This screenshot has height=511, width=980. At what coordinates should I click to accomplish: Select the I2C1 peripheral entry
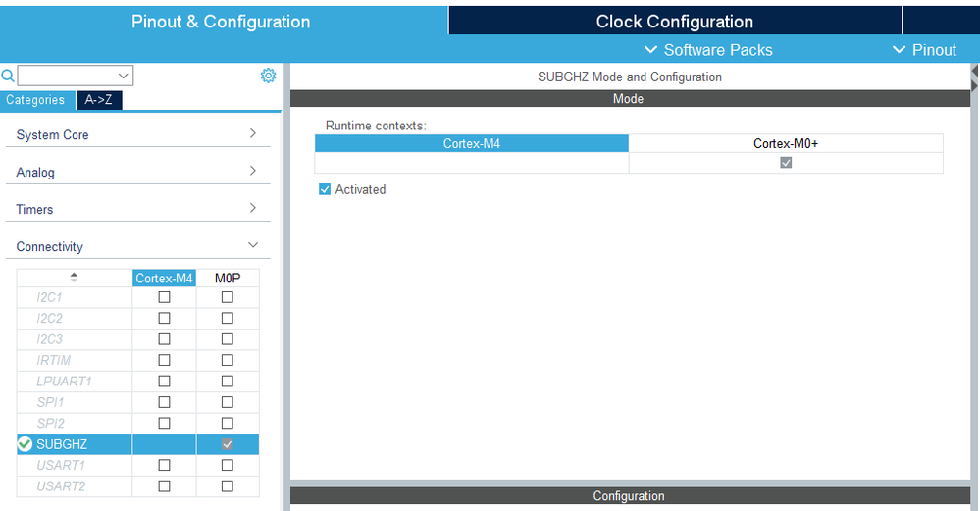coord(49,297)
